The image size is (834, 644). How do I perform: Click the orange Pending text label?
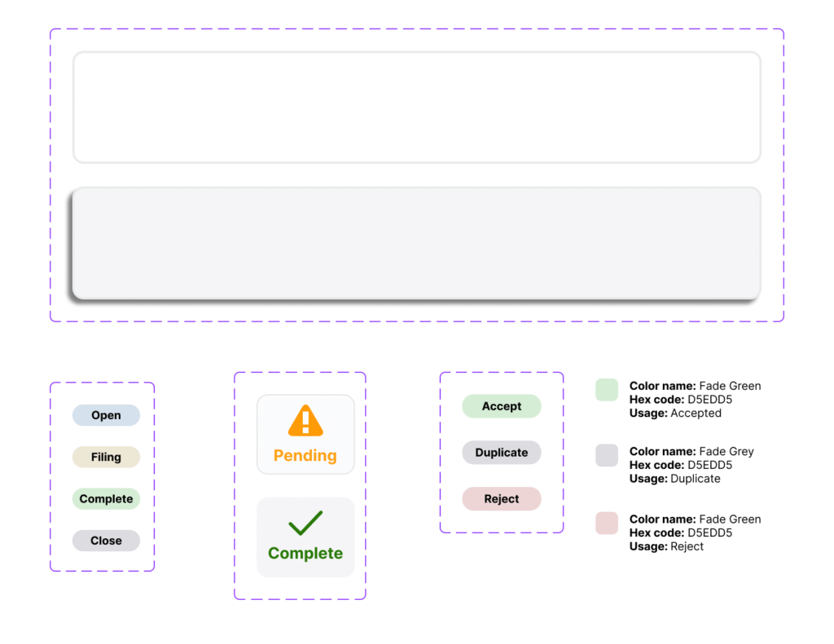click(x=305, y=456)
